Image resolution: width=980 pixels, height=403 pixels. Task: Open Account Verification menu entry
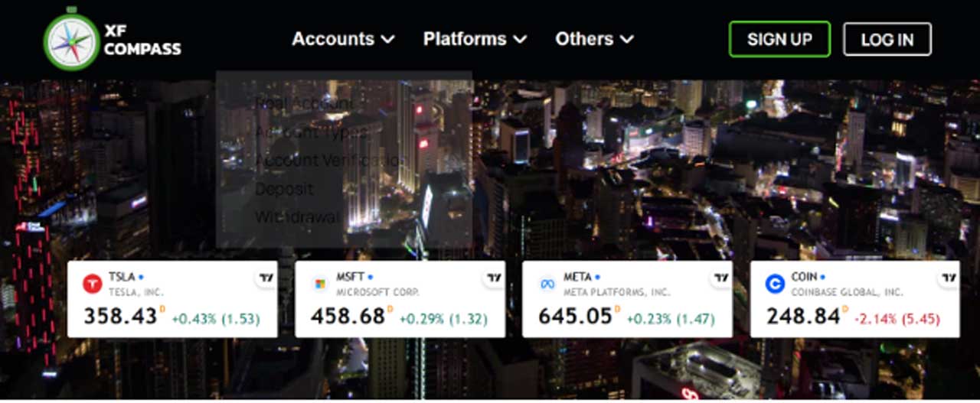pos(328,161)
